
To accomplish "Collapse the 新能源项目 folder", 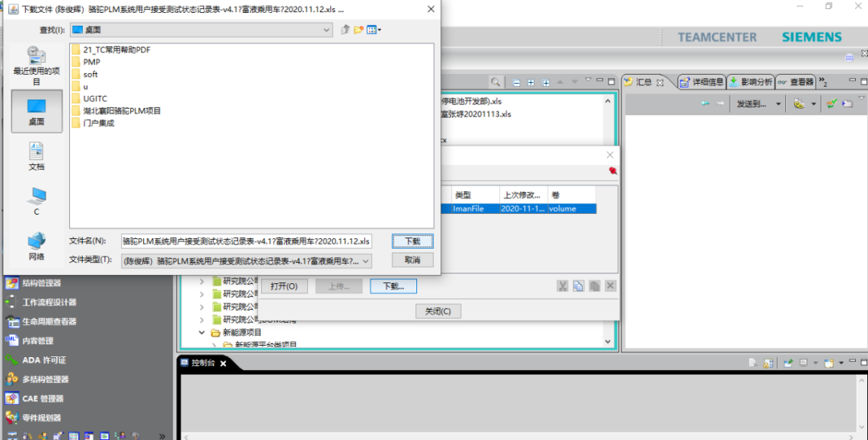I will coord(202,333).
